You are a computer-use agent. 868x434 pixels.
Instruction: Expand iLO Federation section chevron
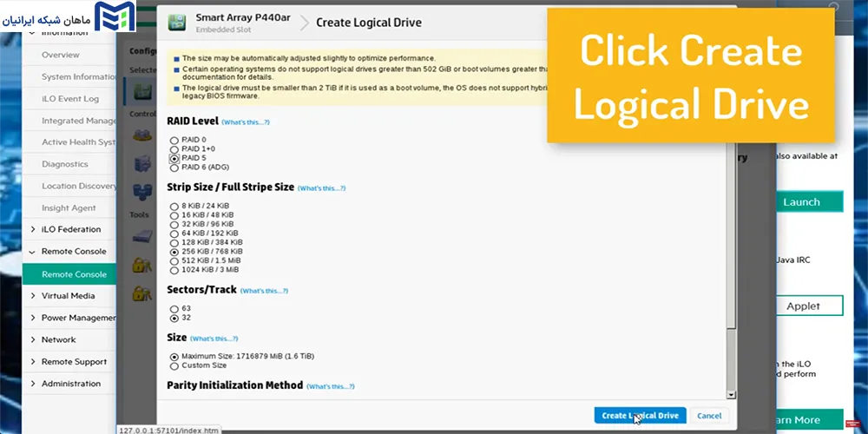pos(33,230)
